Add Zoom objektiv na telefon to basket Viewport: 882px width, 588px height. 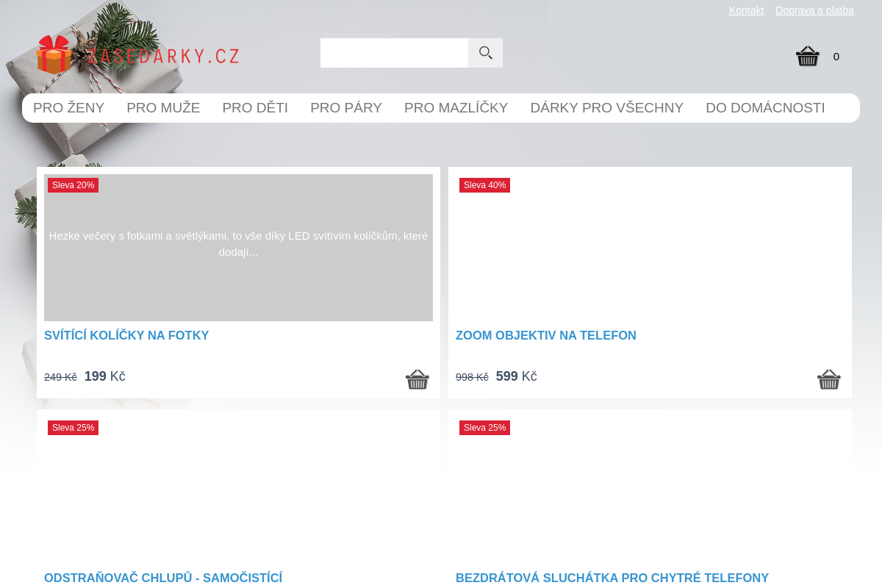coord(829,379)
